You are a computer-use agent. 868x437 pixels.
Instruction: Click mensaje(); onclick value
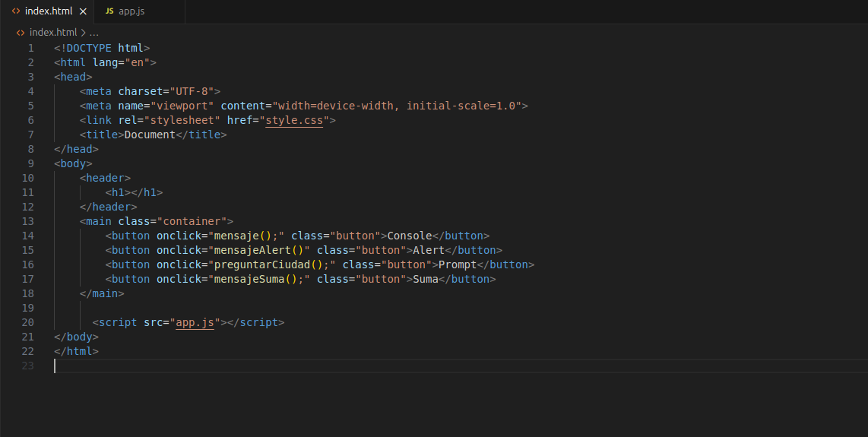click(x=246, y=236)
